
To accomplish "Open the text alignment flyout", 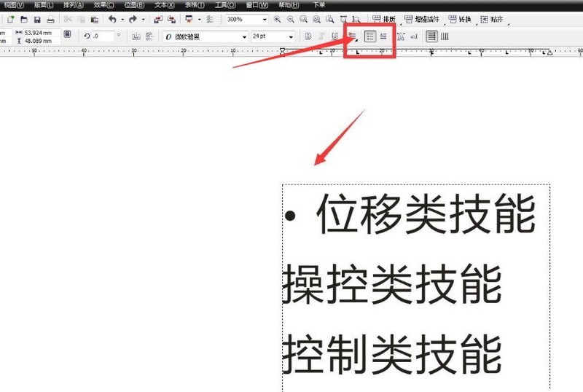I will click(x=352, y=36).
